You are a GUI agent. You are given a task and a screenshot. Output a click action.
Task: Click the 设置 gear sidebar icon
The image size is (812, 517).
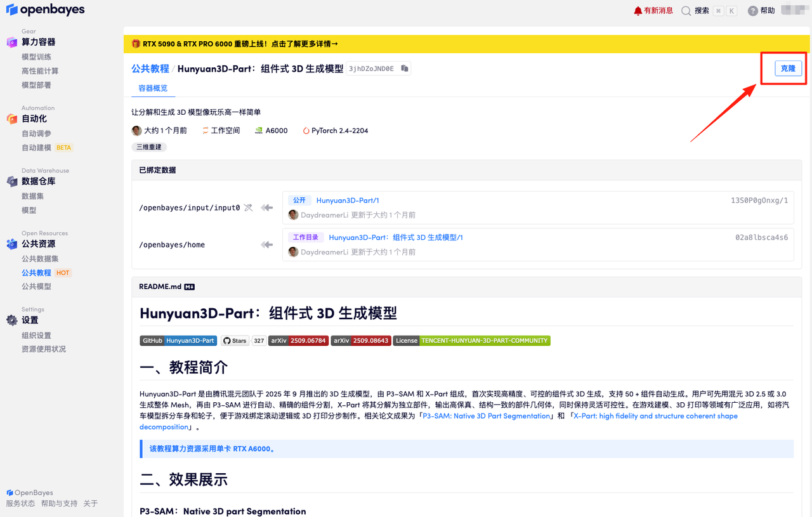[12, 320]
